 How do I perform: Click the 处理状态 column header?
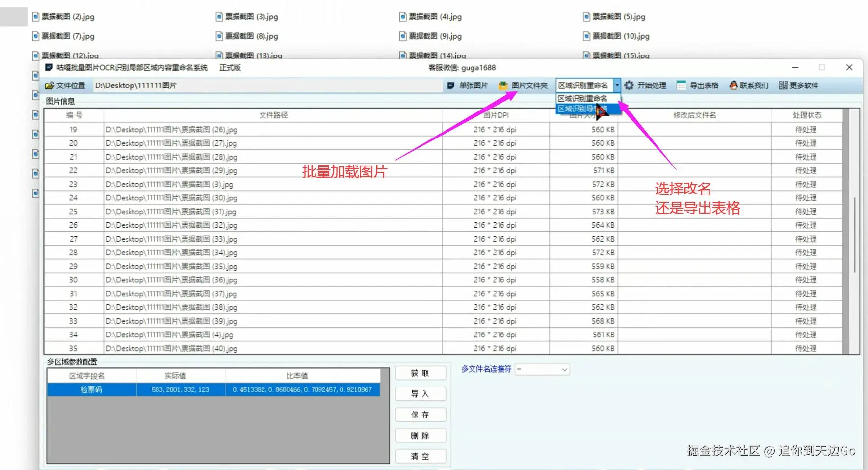807,115
